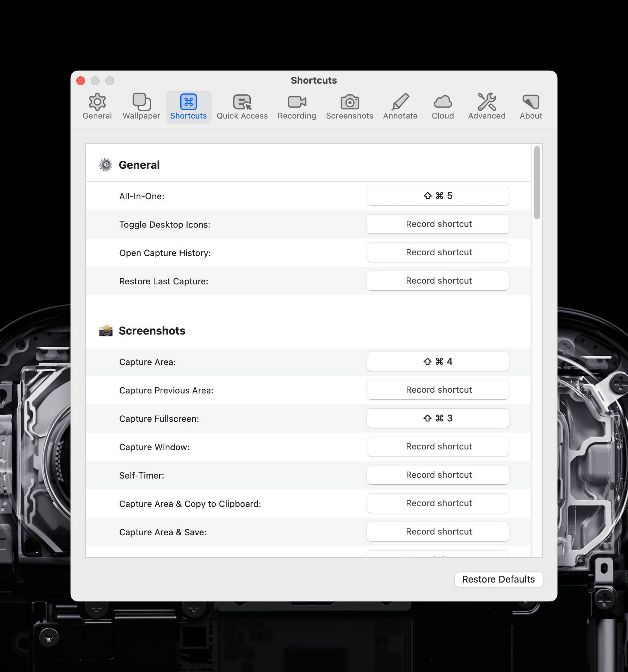The width and height of the screenshot is (628, 672).
Task: Edit the Capture Area shortcut field
Action: tap(438, 361)
